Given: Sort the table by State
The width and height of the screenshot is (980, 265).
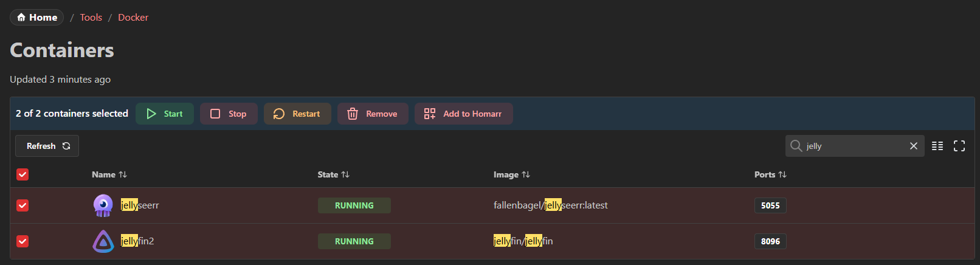Looking at the screenshot, I should click(x=345, y=174).
